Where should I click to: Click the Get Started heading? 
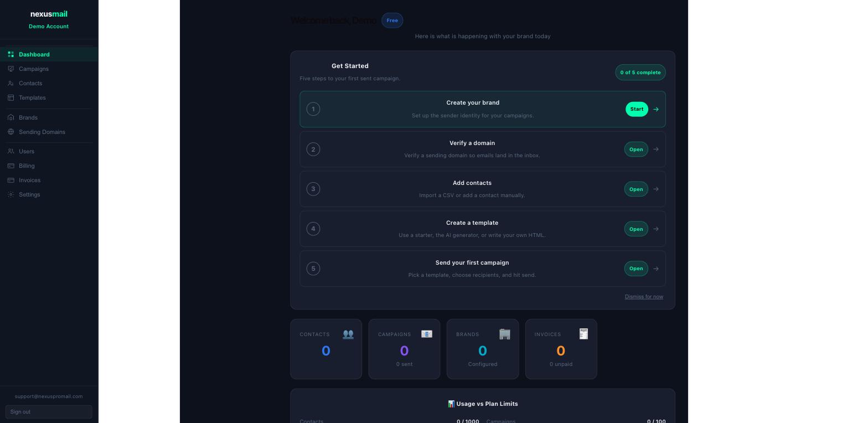tap(350, 66)
